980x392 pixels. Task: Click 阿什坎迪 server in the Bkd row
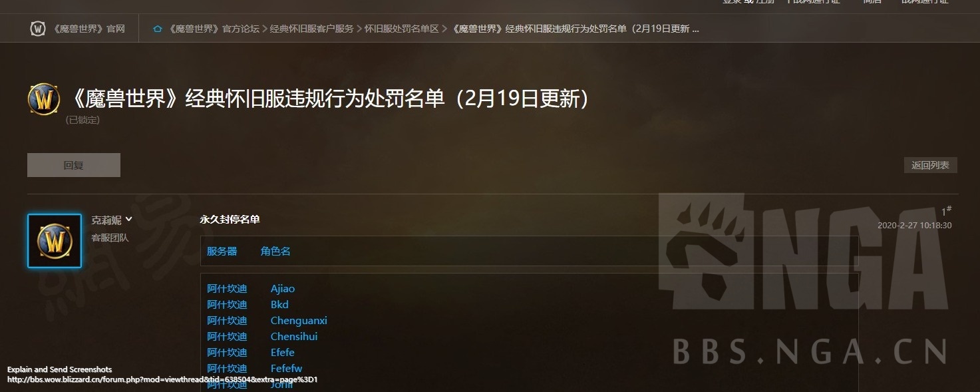(x=227, y=304)
